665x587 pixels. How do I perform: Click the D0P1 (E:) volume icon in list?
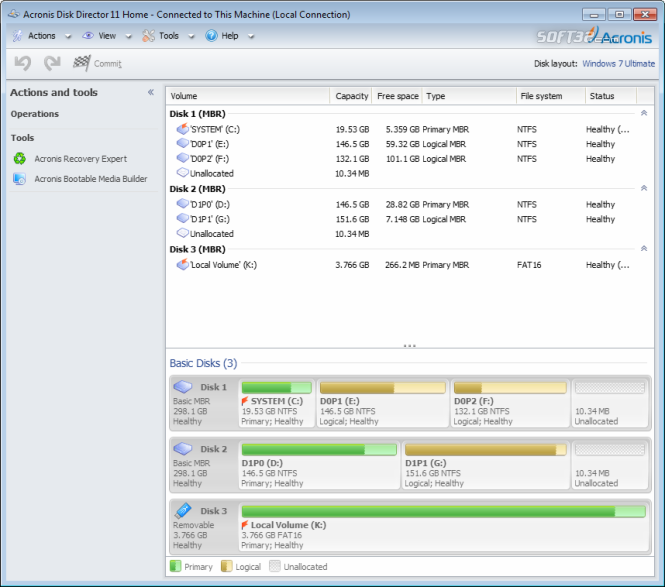pos(182,143)
